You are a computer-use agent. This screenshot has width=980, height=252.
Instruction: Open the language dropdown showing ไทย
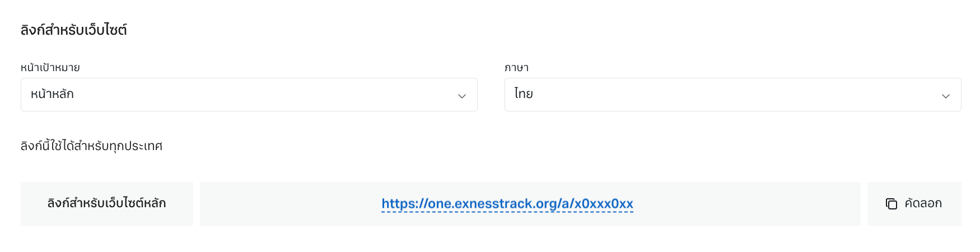(733, 95)
